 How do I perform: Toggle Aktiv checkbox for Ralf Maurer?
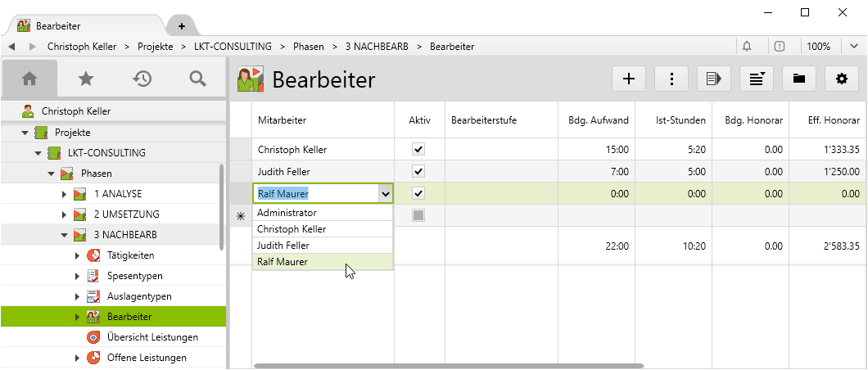click(418, 194)
